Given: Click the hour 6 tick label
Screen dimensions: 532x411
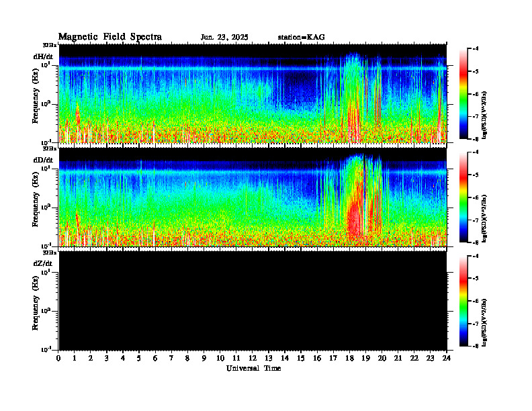Looking at the screenshot, I should (155, 358).
